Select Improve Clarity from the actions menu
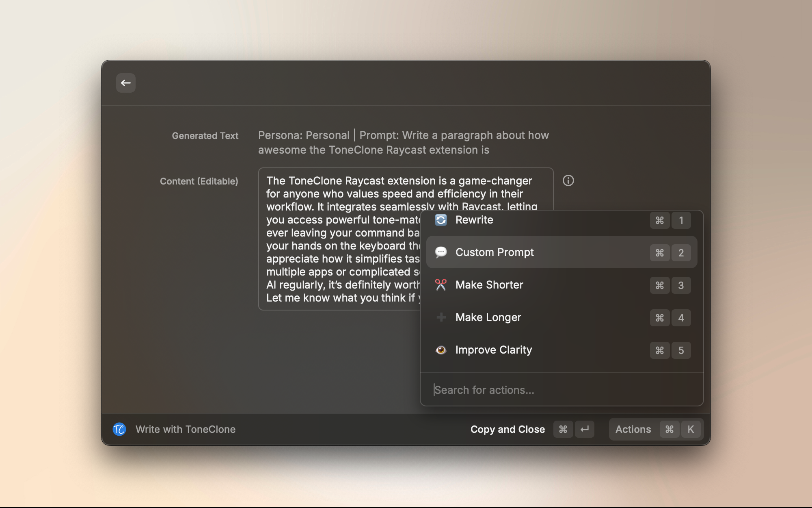The width and height of the screenshot is (812, 508). click(494, 350)
